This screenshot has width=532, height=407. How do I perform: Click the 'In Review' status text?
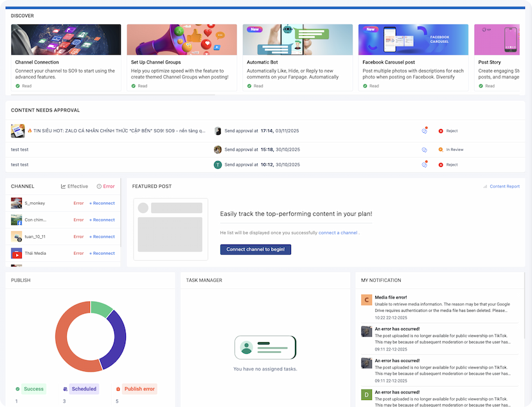[x=455, y=150]
